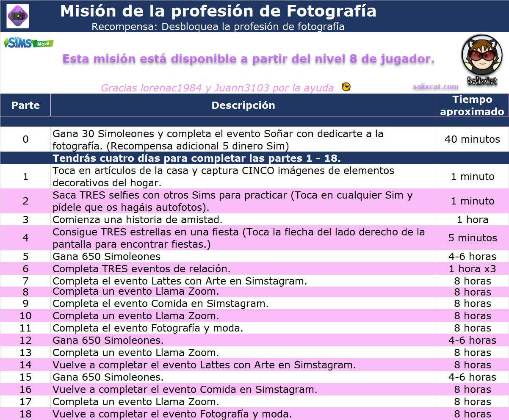
Task: Click the yellow smiley after the thanks line
Action: [x=346, y=87]
